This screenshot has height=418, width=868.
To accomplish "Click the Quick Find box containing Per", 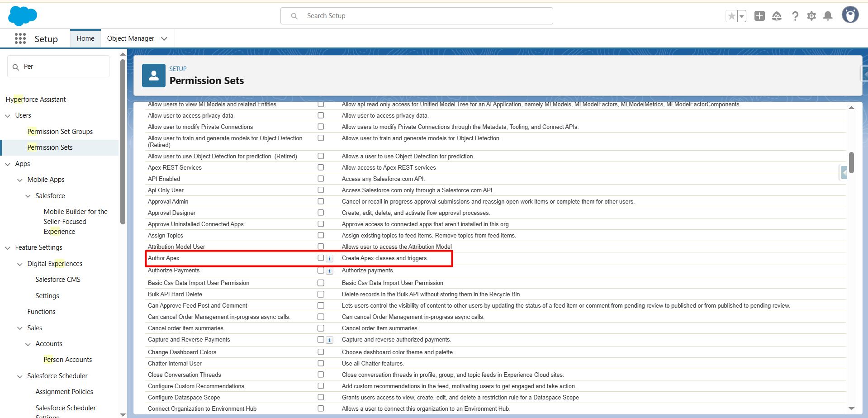I will tap(58, 66).
